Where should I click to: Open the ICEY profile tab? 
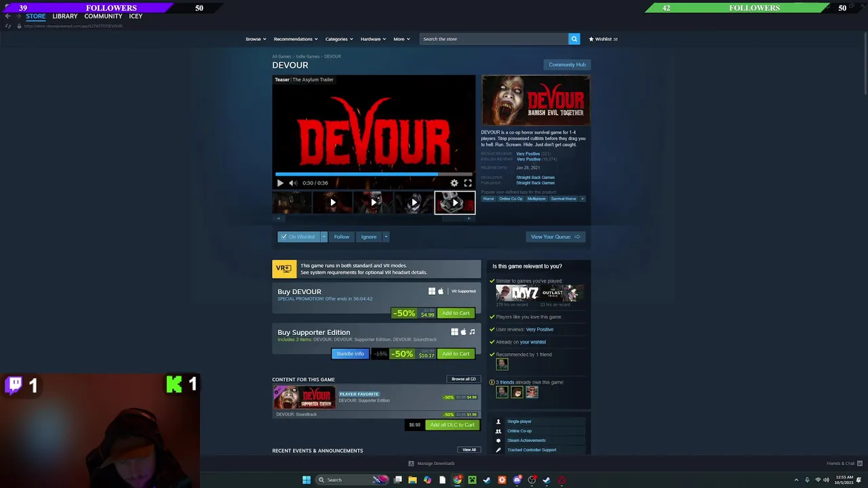136,16
